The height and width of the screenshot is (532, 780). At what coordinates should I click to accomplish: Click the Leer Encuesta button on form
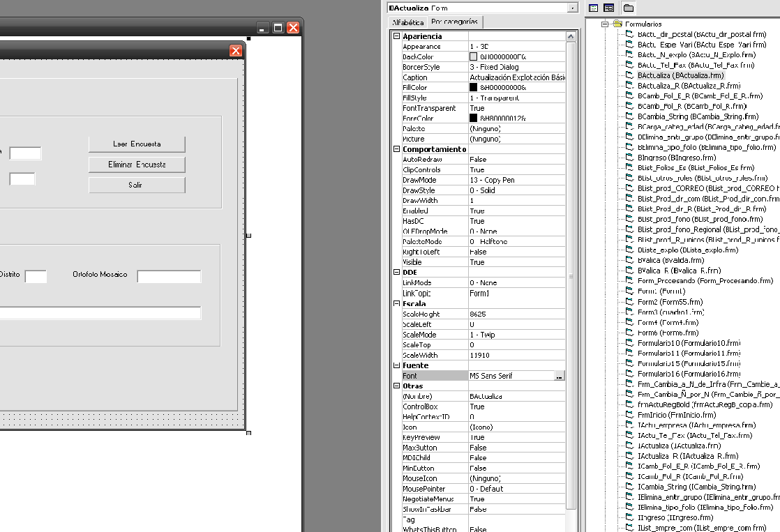click(x=137, y=144)
